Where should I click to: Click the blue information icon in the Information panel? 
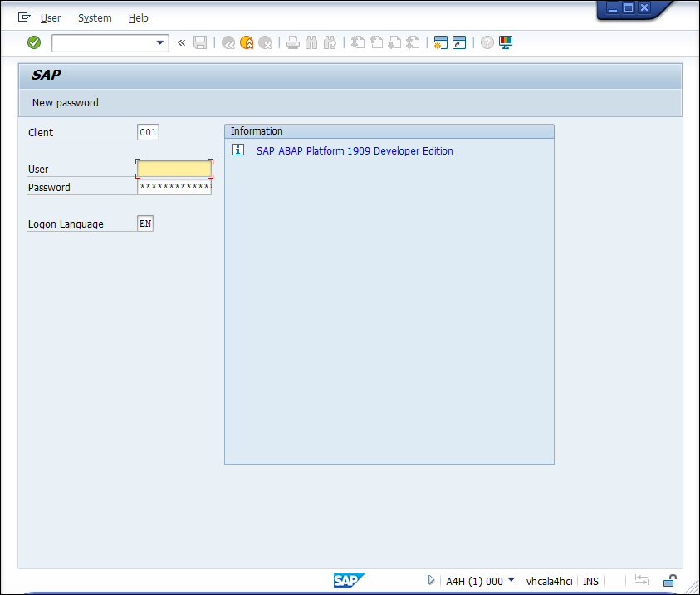pos(237,150)
